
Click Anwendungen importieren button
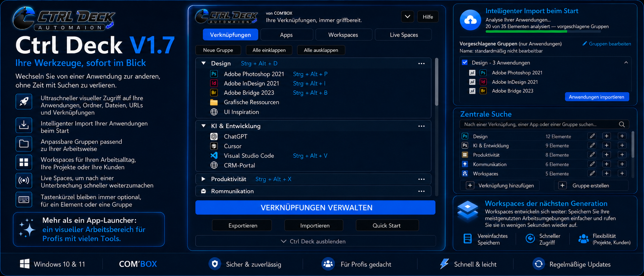click(x=597, y=97)
